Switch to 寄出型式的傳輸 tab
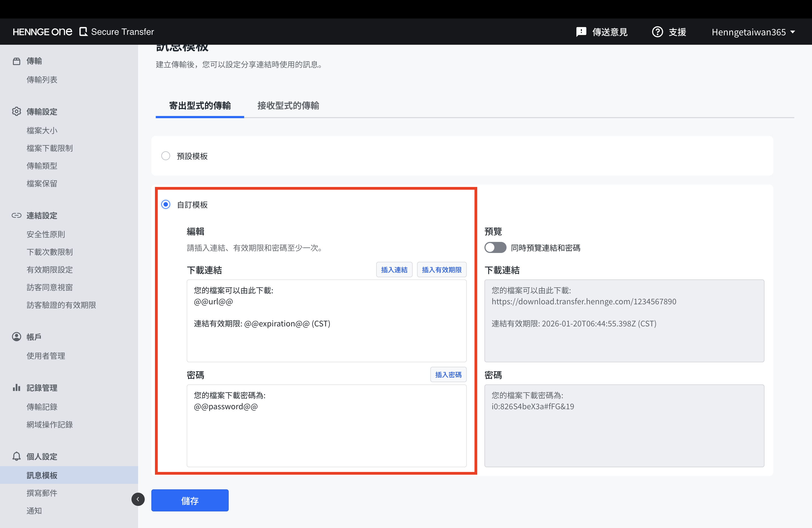Viewport: 812px width, 528px height. coord(200,106)
